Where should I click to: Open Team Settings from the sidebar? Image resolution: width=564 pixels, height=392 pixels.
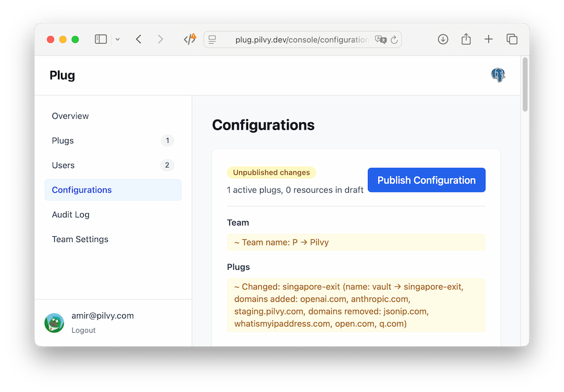pyautogui.click(x=80, y=239)
